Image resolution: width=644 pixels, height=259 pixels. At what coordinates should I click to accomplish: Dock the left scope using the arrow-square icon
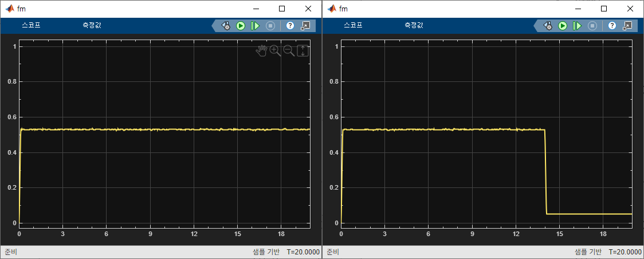point(305,26)
